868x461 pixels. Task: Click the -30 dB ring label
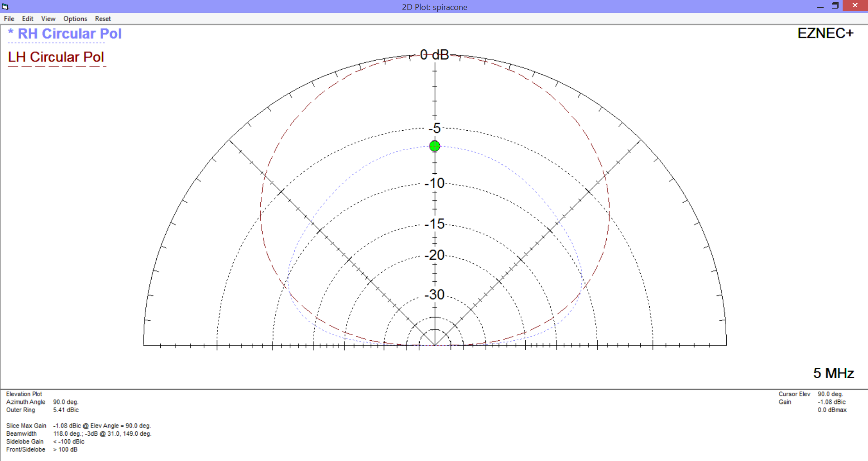(x=435, y=295)
